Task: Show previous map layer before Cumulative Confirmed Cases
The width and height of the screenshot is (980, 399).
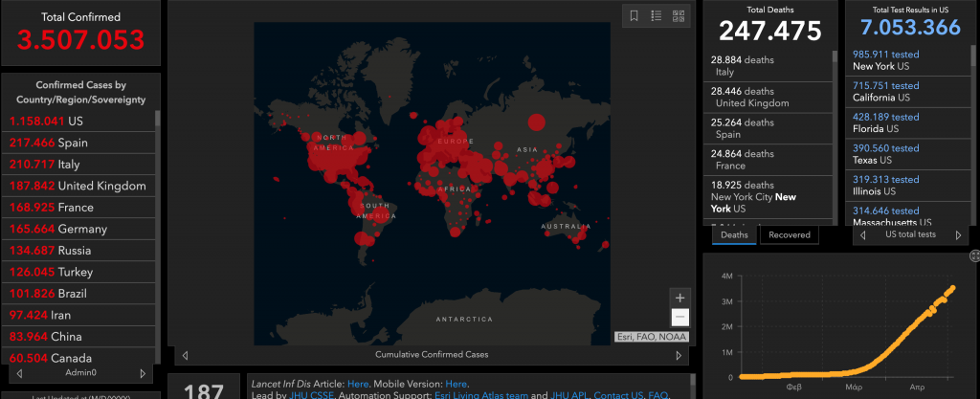Action: (185, 355)
